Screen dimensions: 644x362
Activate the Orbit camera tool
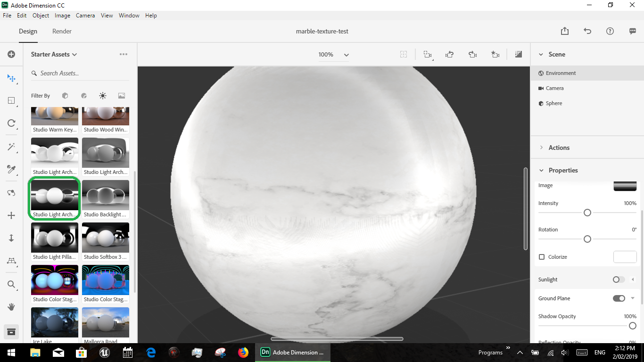point(11,192)
